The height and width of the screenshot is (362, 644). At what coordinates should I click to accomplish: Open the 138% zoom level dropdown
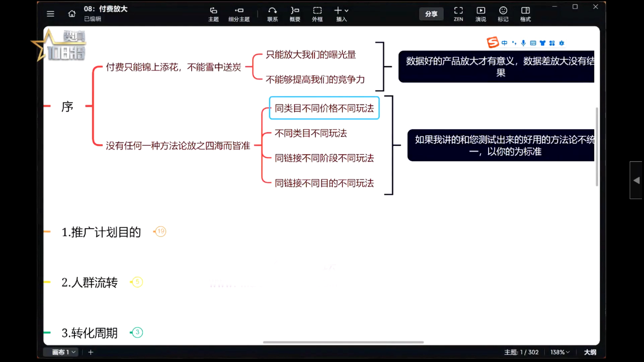click(x=560, y=352)
